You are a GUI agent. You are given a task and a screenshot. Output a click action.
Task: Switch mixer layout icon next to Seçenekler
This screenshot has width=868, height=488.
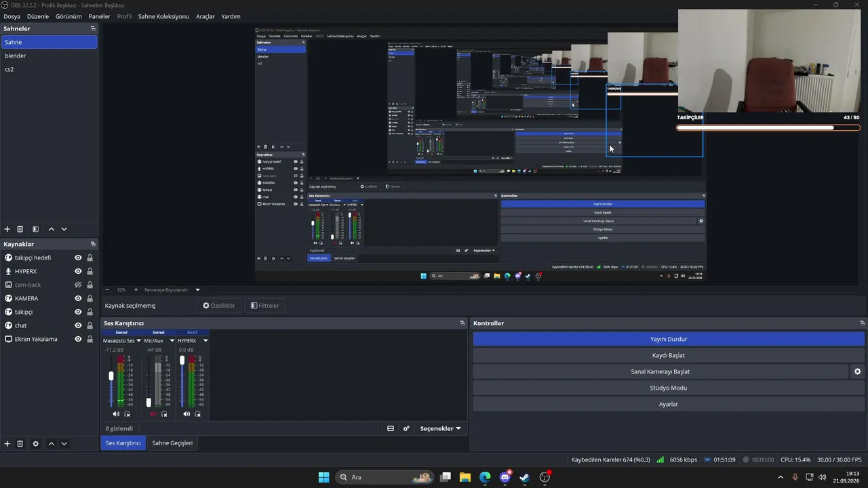tap(391, 428)
